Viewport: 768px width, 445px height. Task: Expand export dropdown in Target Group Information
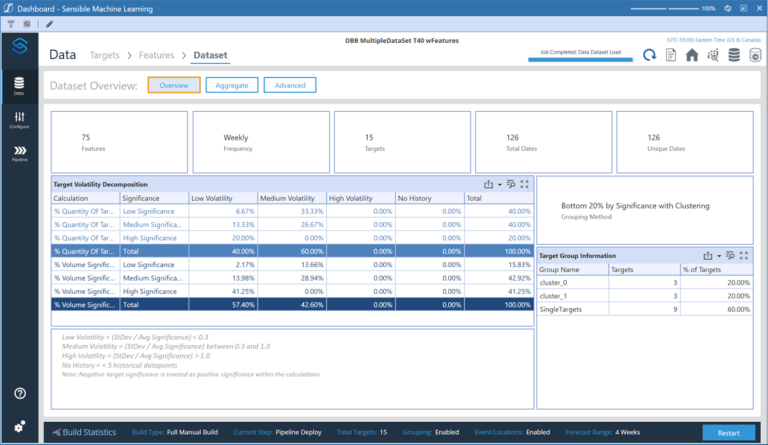click(x=719, y=255)
